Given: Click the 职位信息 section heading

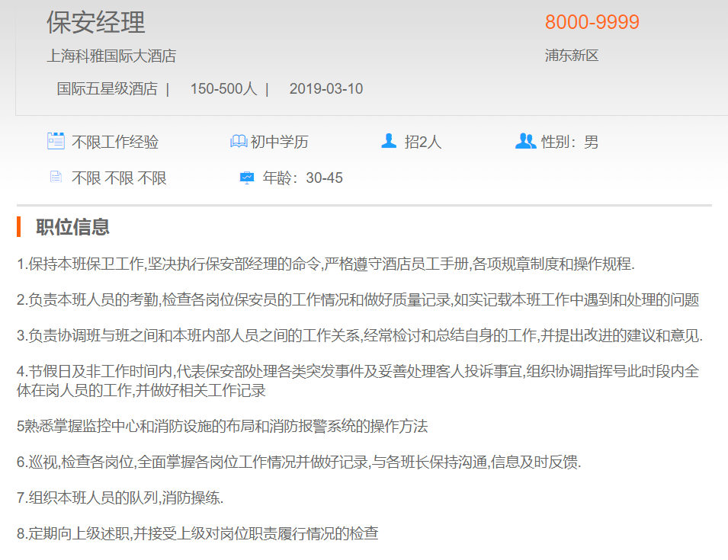Looking at the screenshot, I should pos(72,227).
